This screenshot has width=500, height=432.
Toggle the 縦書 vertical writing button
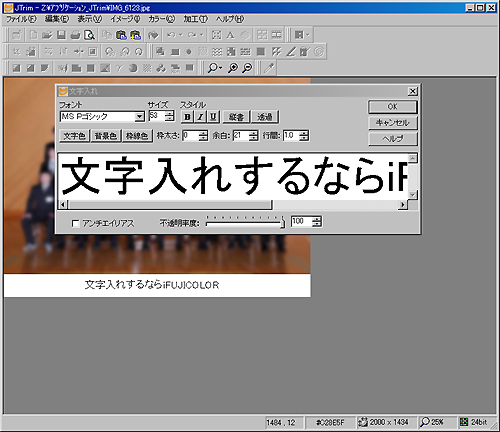[x=236, y=117]
